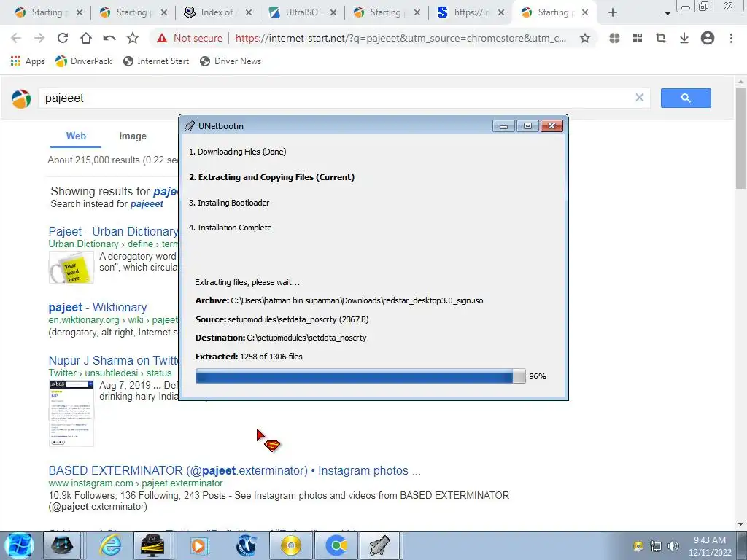Click the blue search magnifier button

(x=686, y=98)
